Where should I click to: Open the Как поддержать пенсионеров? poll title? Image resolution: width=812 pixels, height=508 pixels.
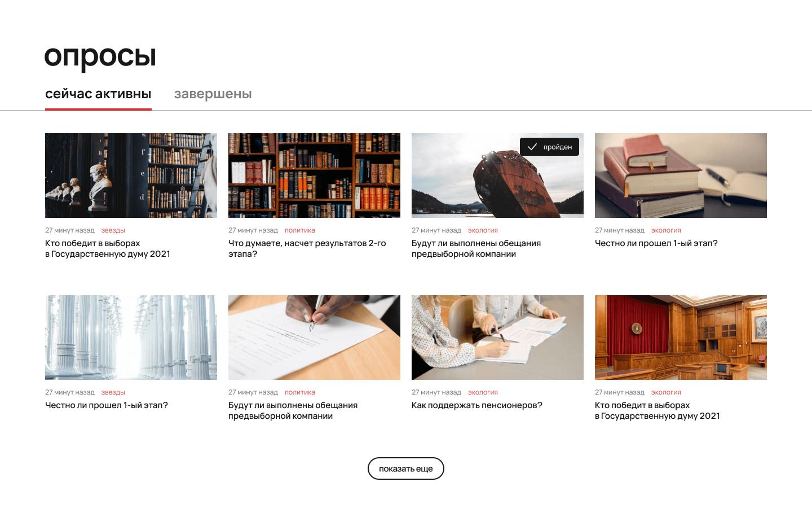(x=477, y=405)
